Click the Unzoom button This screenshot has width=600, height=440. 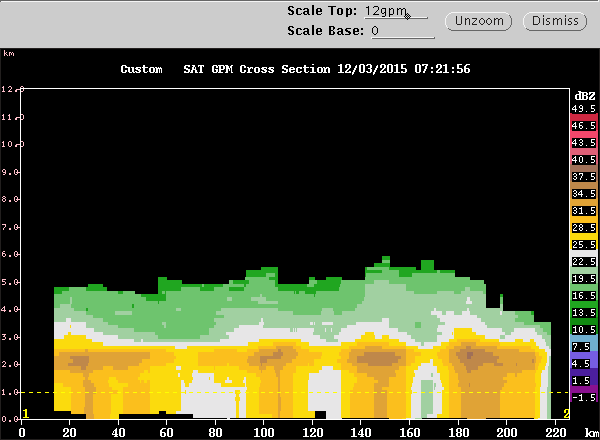(x=480, y=21)
